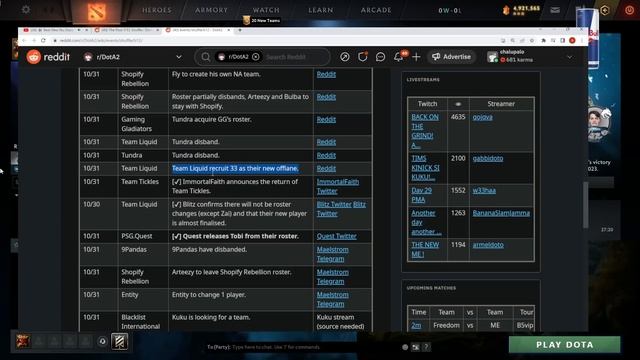Open Maelstrom Telegram link in 9Pandas row
The width and height of the screenshot is (640, 360).
(332, 254)
